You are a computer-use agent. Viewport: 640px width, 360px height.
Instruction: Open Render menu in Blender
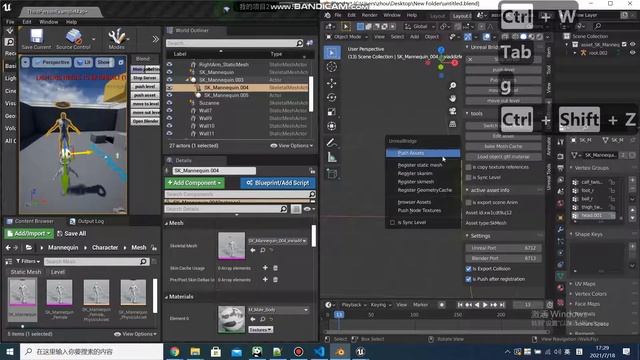369,15
